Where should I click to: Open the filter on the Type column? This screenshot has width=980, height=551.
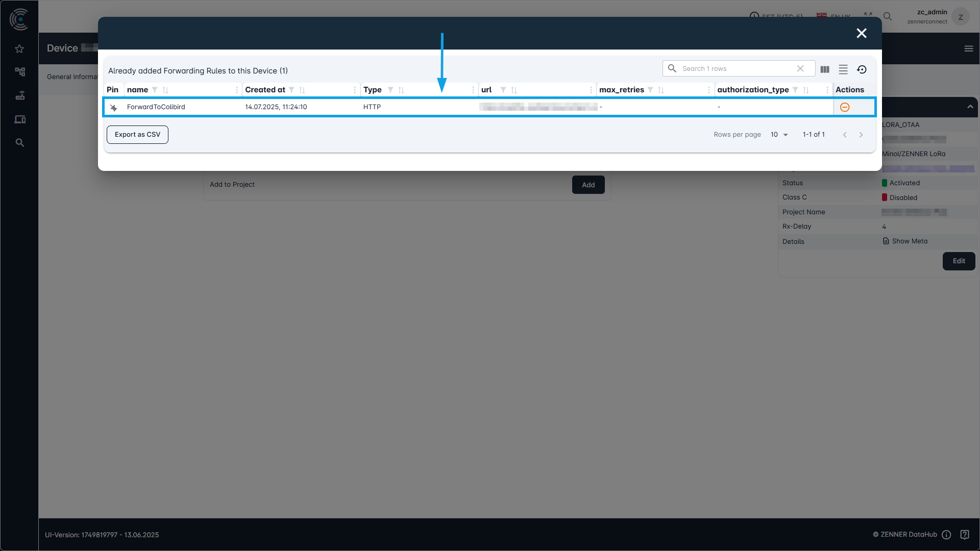coord(390,90)
